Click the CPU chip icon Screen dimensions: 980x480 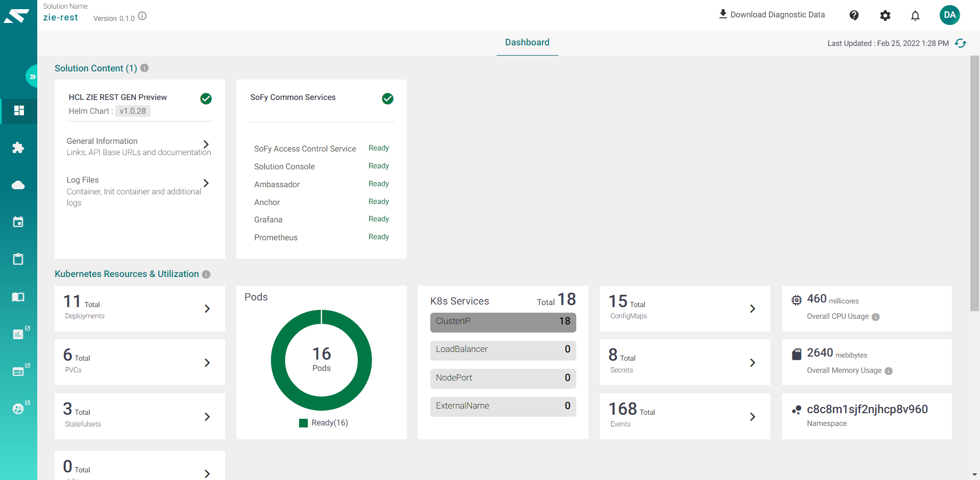[796, 300]
